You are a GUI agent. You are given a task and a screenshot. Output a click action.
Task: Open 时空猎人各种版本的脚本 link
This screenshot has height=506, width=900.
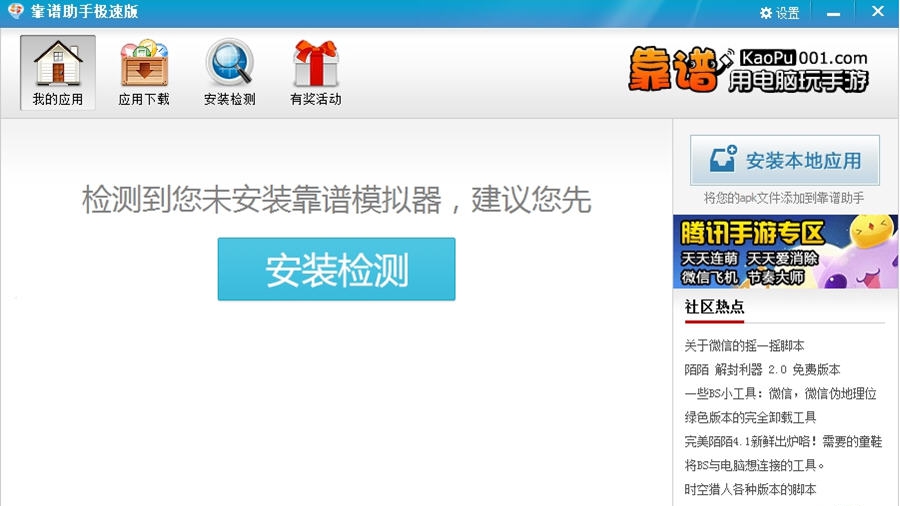pyautogui.click(x=750, y=489)
